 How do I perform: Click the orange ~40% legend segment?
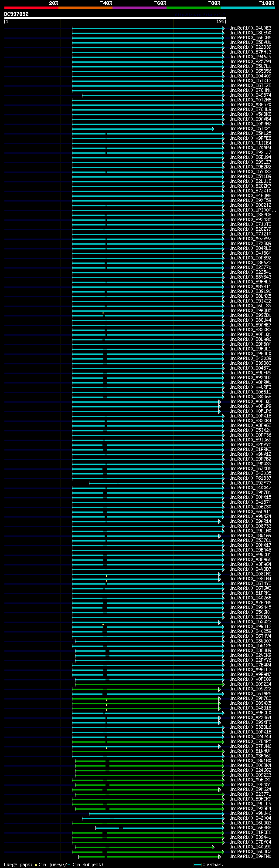[x=85, y=7]
